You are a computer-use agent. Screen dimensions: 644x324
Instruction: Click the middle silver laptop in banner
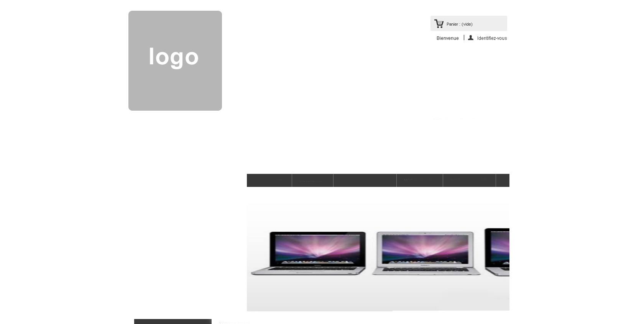(x=426, y=253)
